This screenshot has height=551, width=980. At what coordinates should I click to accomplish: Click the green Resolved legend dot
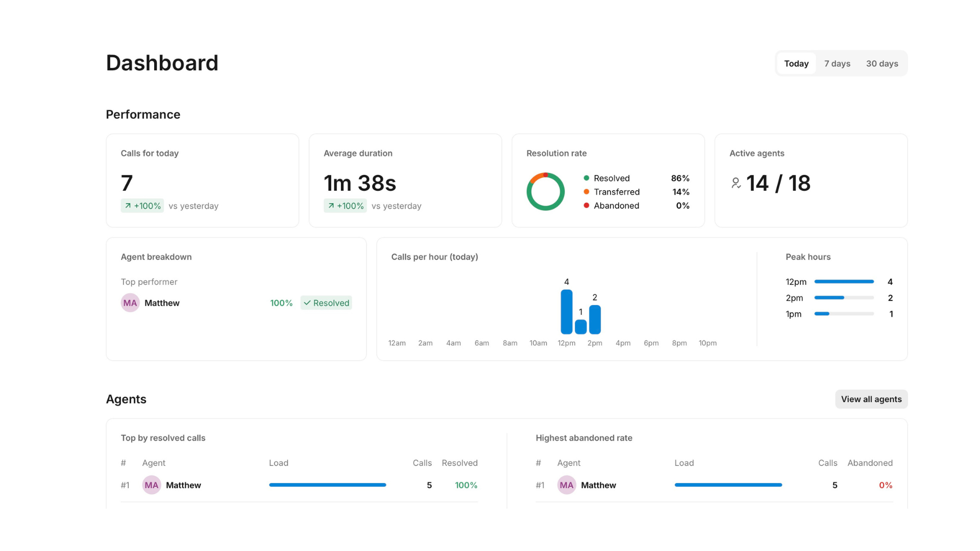(x=586, y=178)
